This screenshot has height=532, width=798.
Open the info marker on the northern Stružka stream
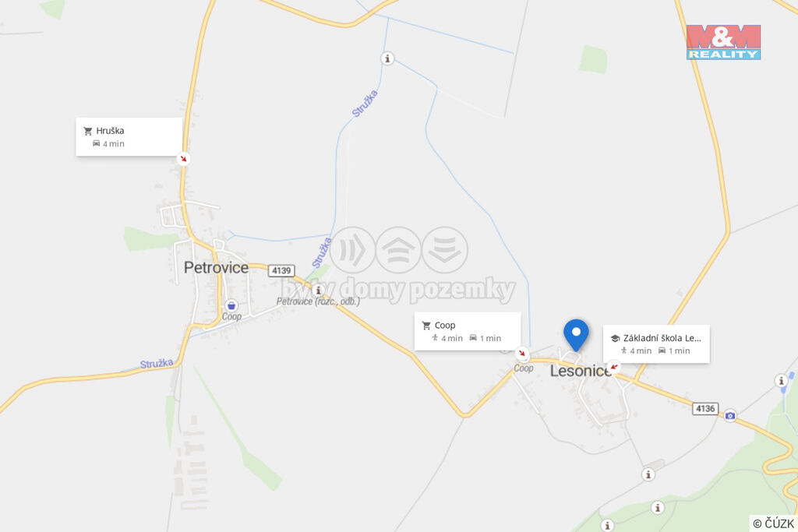tap(387, 58)
